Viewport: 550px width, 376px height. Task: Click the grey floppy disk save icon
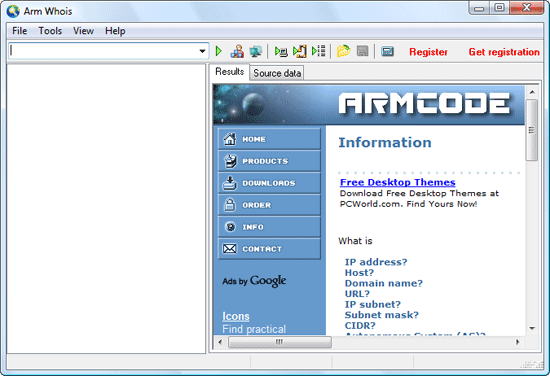tap(362, 51)
